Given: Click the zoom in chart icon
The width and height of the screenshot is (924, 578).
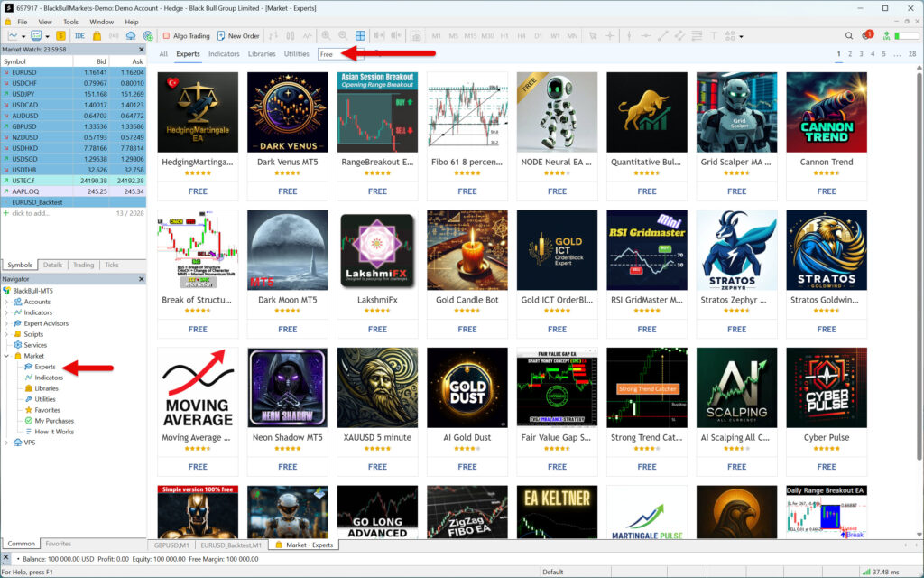Looking at the screenshot, I should pos(326,36).
